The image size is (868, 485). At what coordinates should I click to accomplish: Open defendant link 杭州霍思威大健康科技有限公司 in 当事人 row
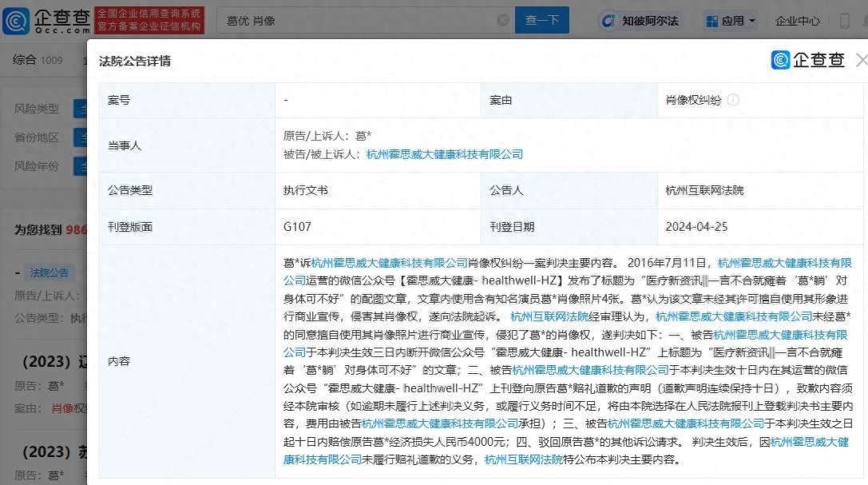tap(445, 154)
